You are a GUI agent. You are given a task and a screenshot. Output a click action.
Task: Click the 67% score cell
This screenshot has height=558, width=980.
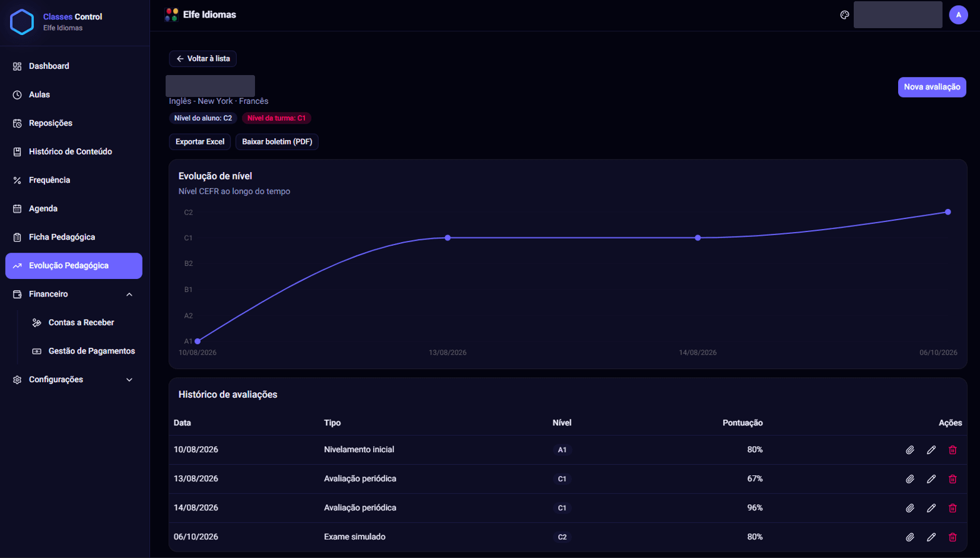[755, 479]
